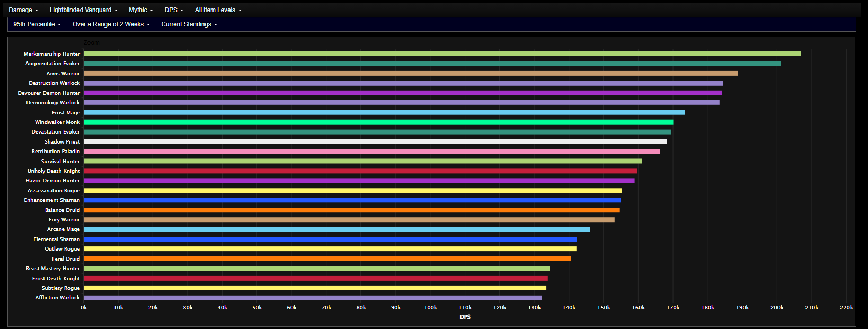This screenshot has width=868, height=329.
Task: Select the Balance Druid orange bar
Action: click(x=351, y=210)
